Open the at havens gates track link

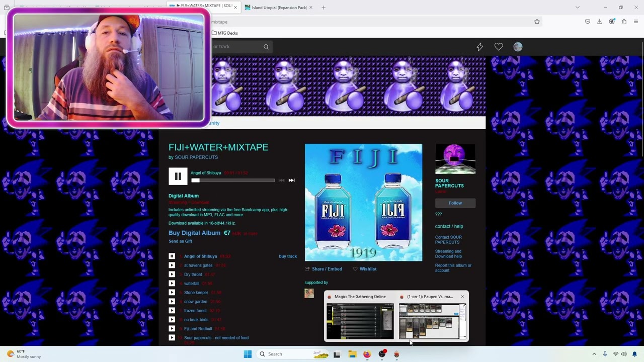(x=198, y=265)
